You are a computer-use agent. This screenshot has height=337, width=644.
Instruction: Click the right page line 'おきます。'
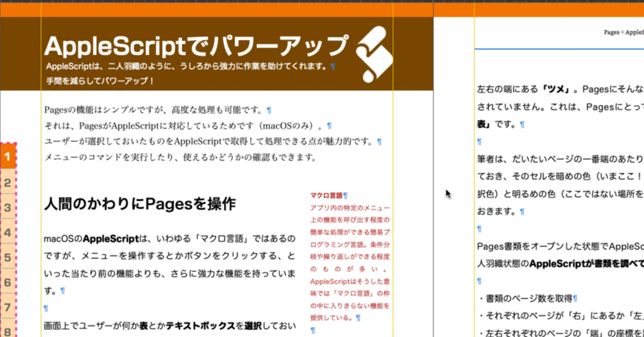tap(497, 212)
